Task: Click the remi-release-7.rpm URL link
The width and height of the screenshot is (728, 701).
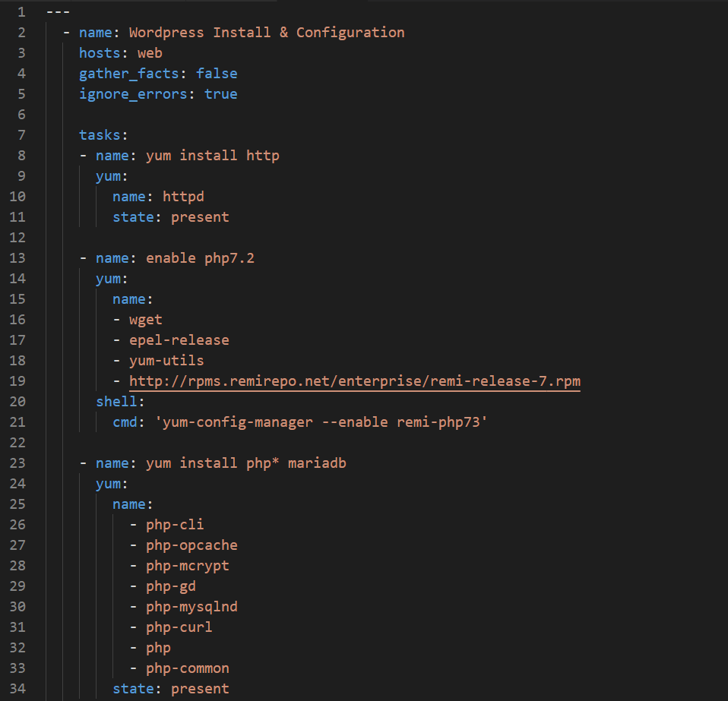Action: [x=355, y=381]
